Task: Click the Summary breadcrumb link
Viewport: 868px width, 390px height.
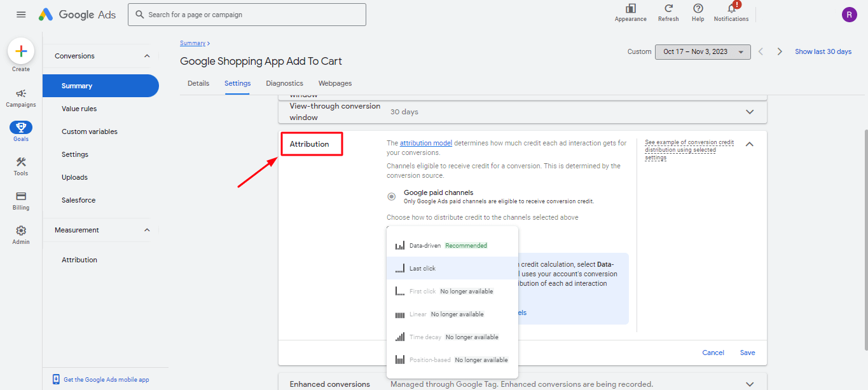Action: pyautogui.click(x=193, y=43)
